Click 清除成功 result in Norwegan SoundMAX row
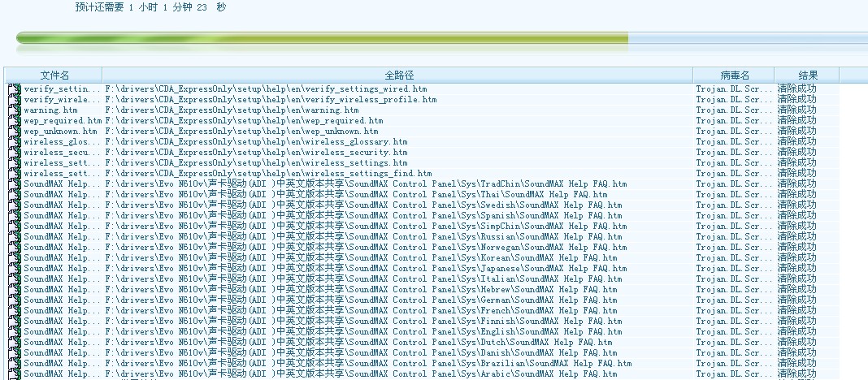Screen dimensions: 868x380 coord(796,247)
